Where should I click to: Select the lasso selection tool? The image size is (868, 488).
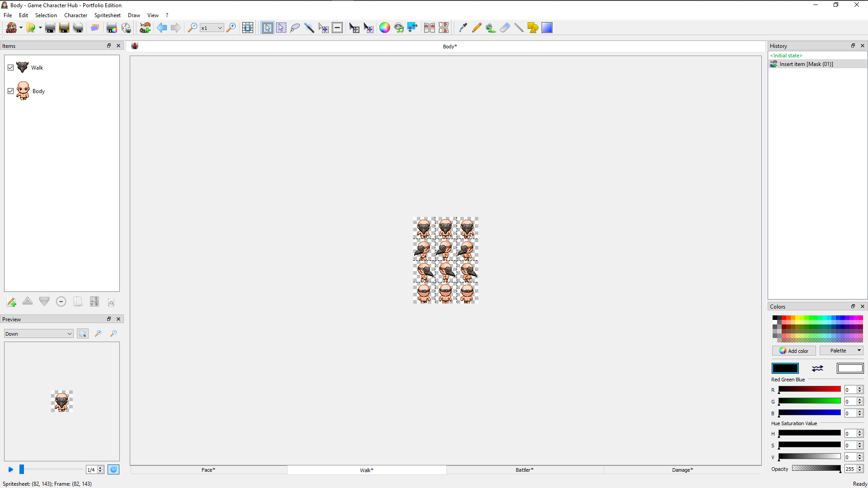295,28
